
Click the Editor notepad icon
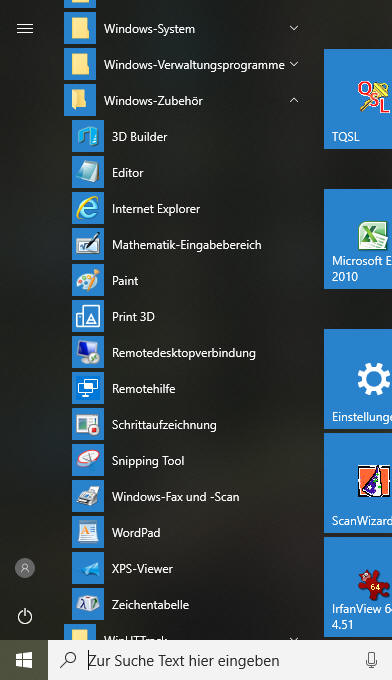(x=88, y=173)
